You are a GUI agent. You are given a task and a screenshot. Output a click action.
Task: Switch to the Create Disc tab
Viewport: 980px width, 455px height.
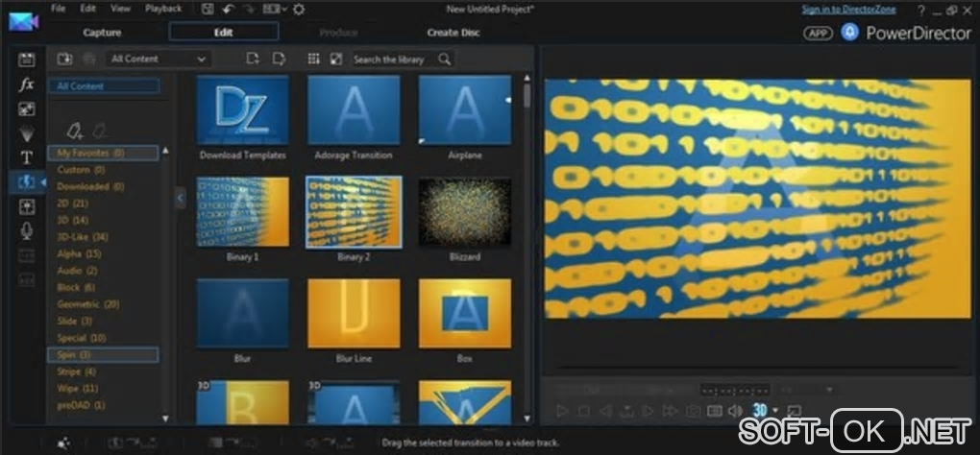(453, 33)
